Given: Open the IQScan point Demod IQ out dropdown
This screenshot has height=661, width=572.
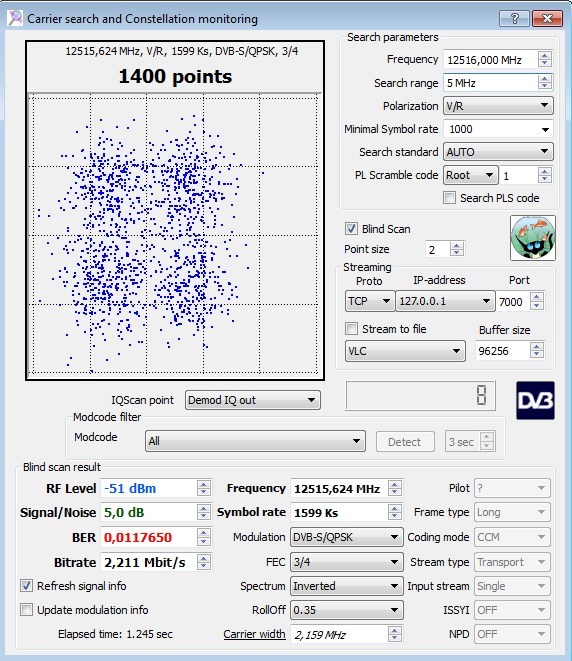Looking at the screenshot, I should point(252,400).
